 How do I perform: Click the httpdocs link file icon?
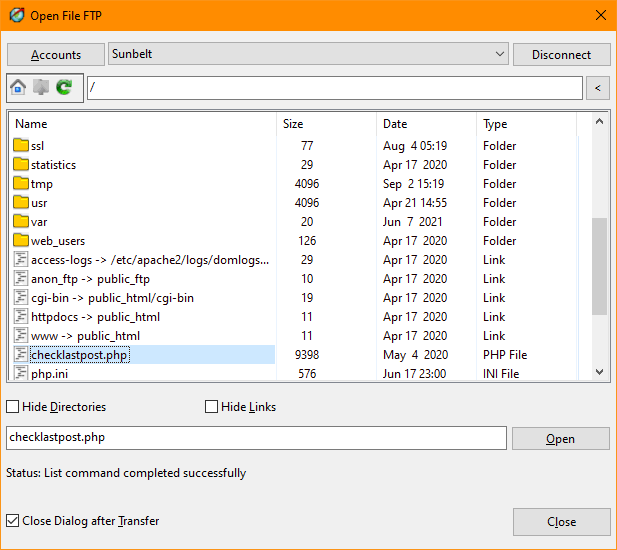click(21, 316)
